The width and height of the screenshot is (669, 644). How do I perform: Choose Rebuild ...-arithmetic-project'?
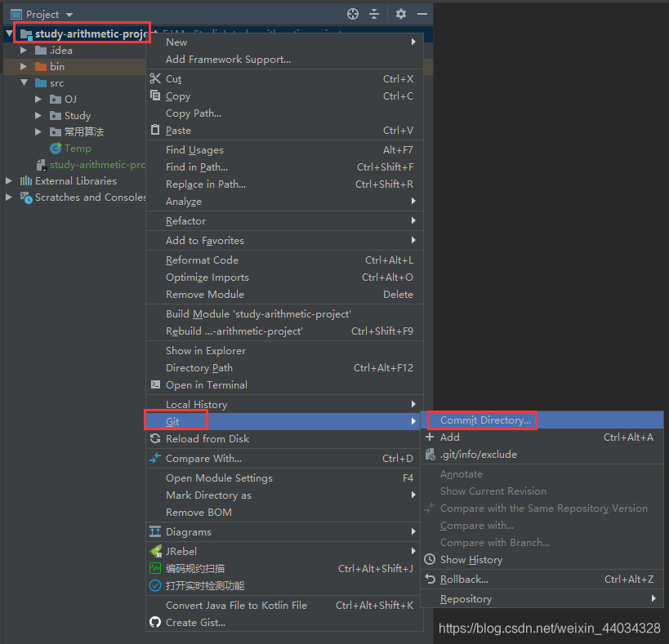(x=284, y=331)
